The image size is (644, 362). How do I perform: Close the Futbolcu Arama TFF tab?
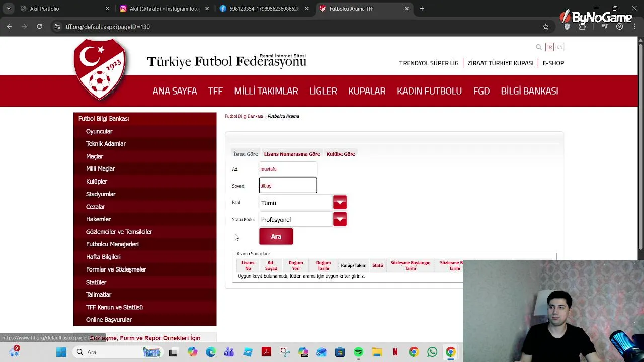pyautogui.click(x=407, y=9)
